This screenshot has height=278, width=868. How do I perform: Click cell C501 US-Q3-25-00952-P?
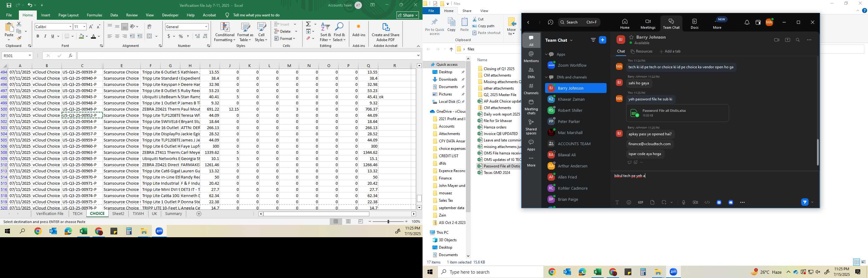pos(82,115)
